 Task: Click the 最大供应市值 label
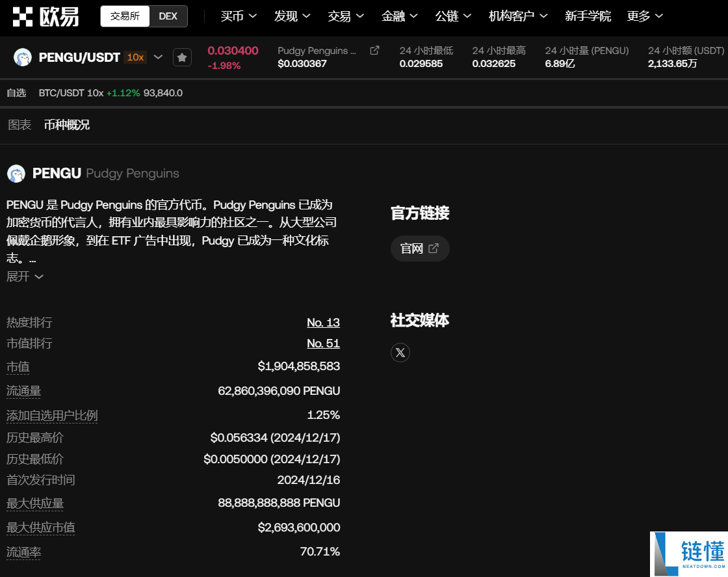(x=41, y=528)
